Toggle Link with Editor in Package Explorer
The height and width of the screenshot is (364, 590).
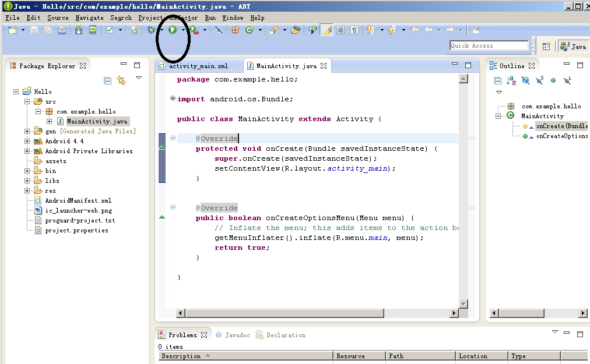121,81
